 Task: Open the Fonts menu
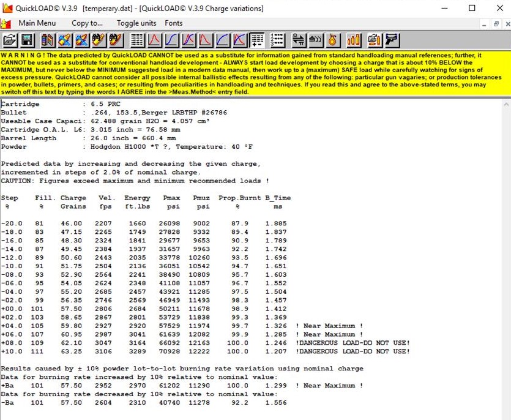pyautogui.click(x=173, y=23)
